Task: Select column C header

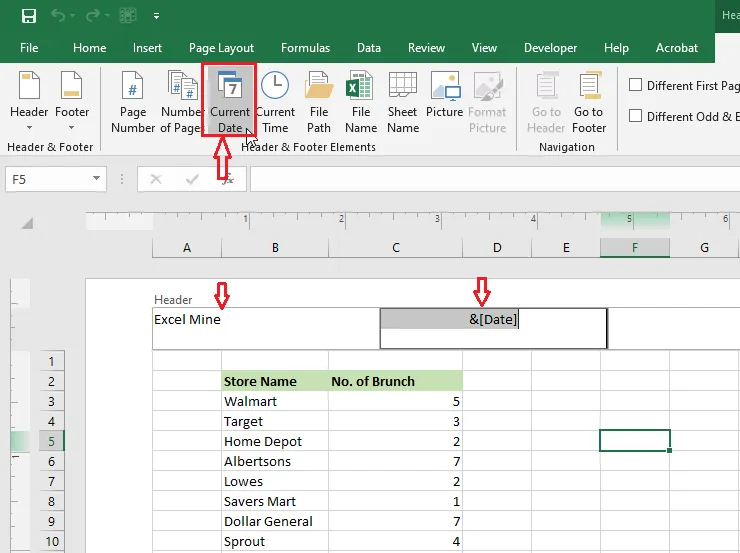Action: (x=395, y=248)
